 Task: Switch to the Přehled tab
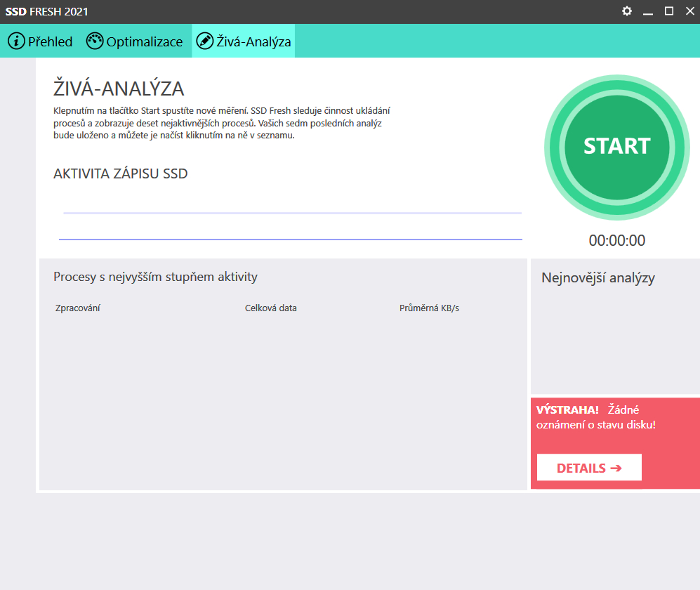[40, 41]
